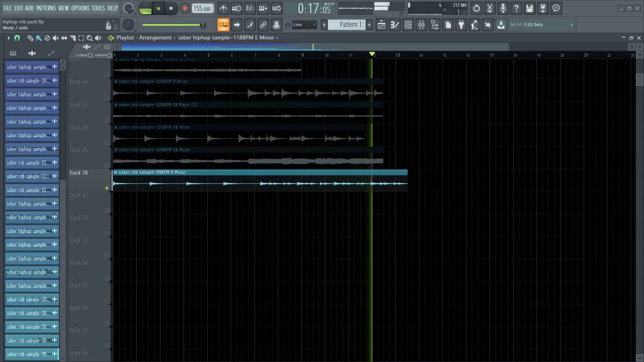Open pattern options arrow left of Pattern 1
The height and width of the screenshot is (362, 644).
pos(324,25)
